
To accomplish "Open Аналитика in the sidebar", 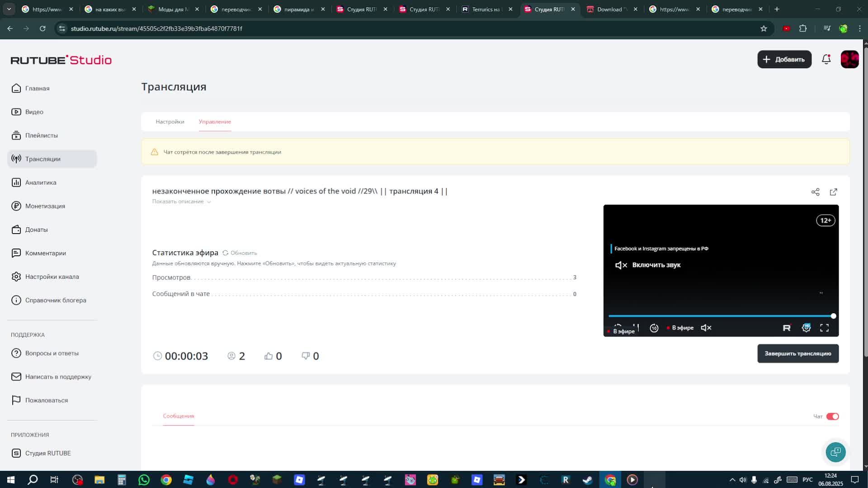I will [41, 183].
